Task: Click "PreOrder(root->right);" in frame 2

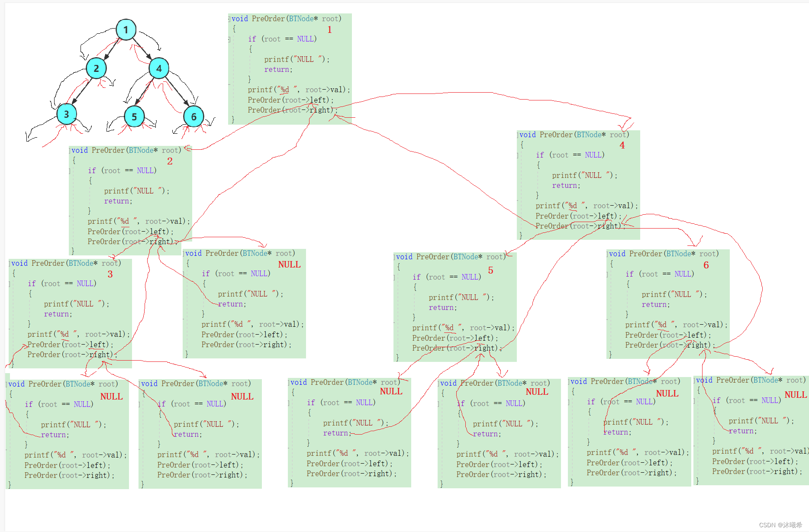Action: point(132,242)
